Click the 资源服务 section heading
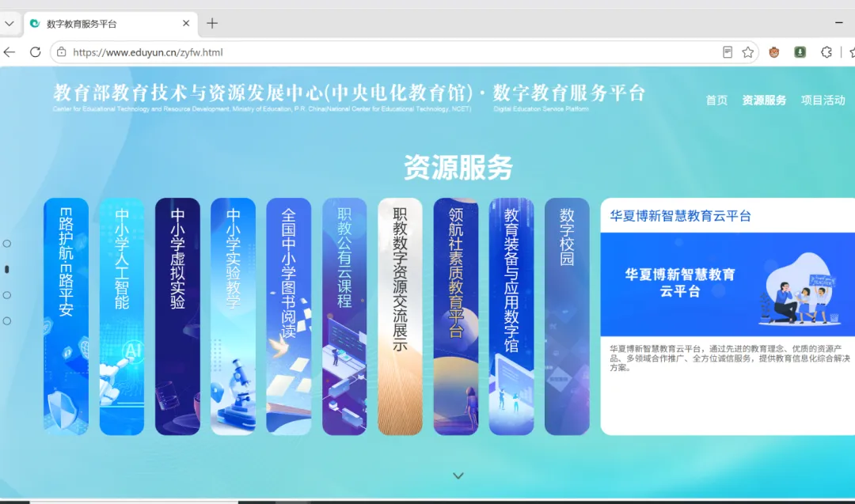 click(x=458, y=167)
